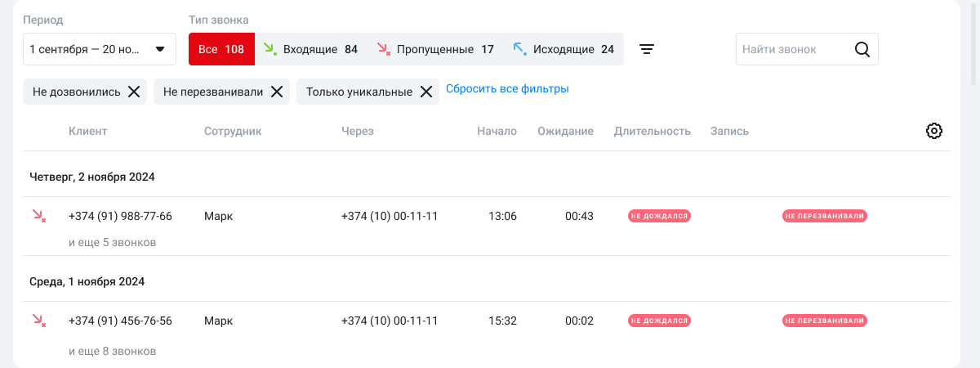Screen dimensions: 980x368
Task: Click missed call icon for 988-77-66 row
Action: (38, 216)
